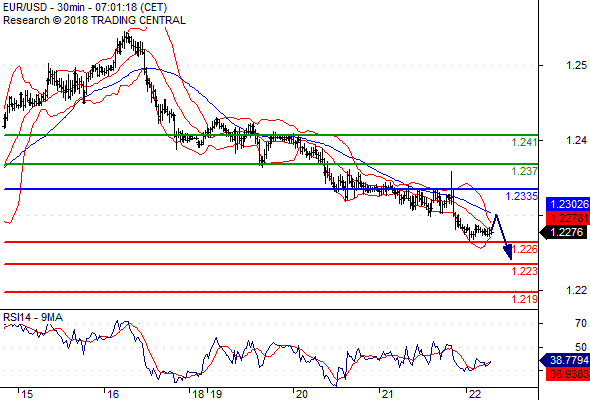Click the date axis label 19
The image size is (590, 400).
coord(216,394)
